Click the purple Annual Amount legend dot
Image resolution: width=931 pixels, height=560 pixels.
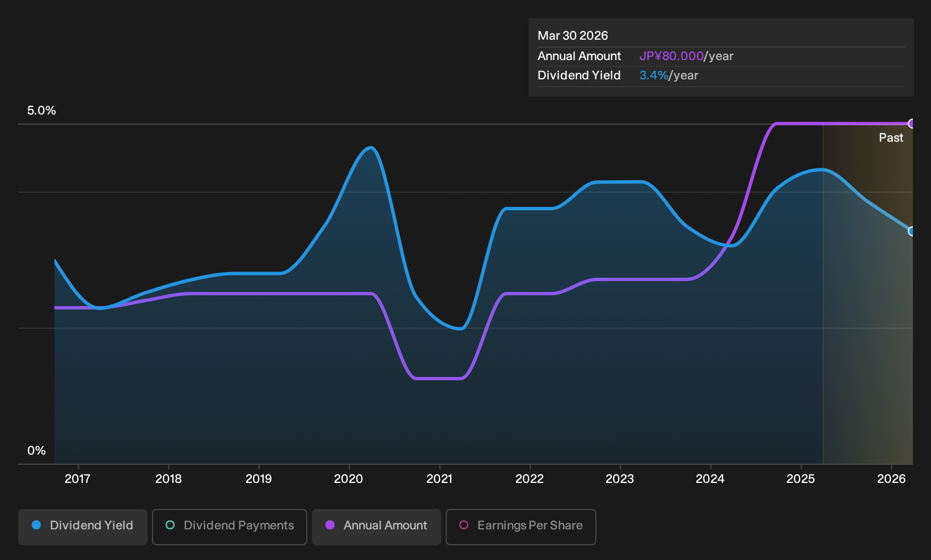(330, 525)
